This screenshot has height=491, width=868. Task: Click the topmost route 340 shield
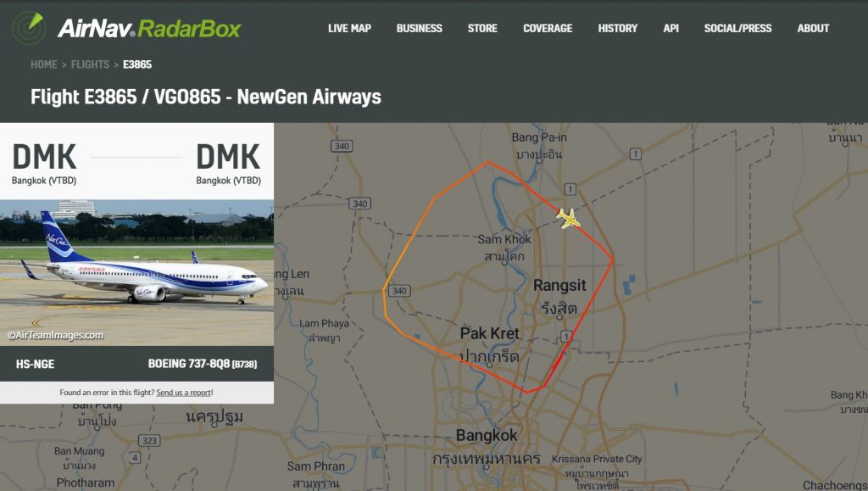coord(342,146)
